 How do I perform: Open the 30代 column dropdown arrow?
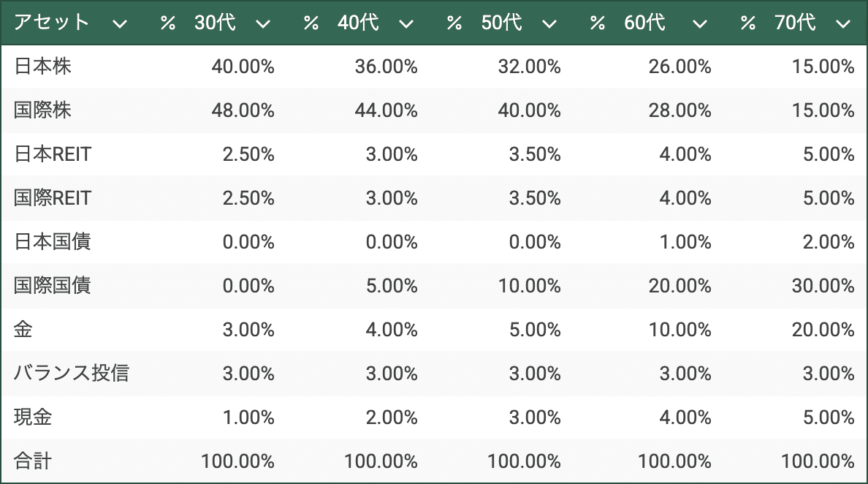pyautogui.click(x=263, y=23)
